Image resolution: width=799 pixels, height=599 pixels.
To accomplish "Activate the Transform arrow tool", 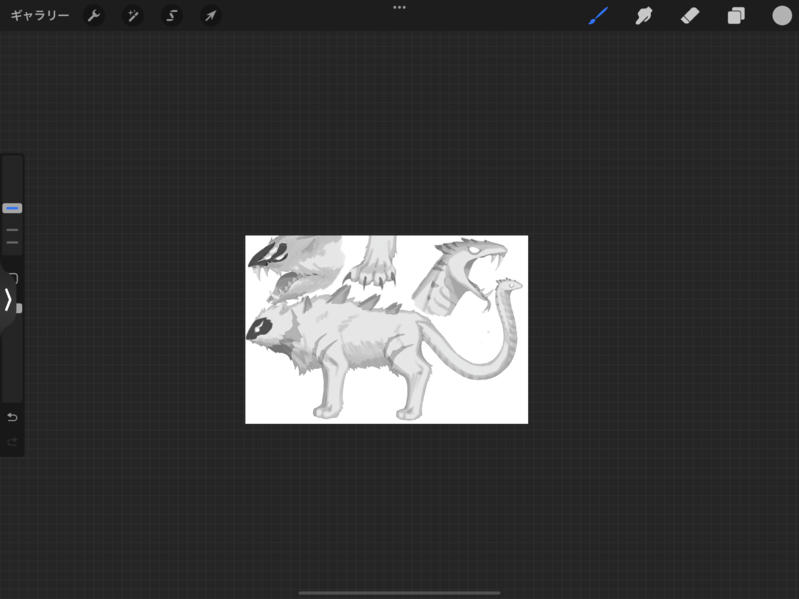I will tap(210, 16).
